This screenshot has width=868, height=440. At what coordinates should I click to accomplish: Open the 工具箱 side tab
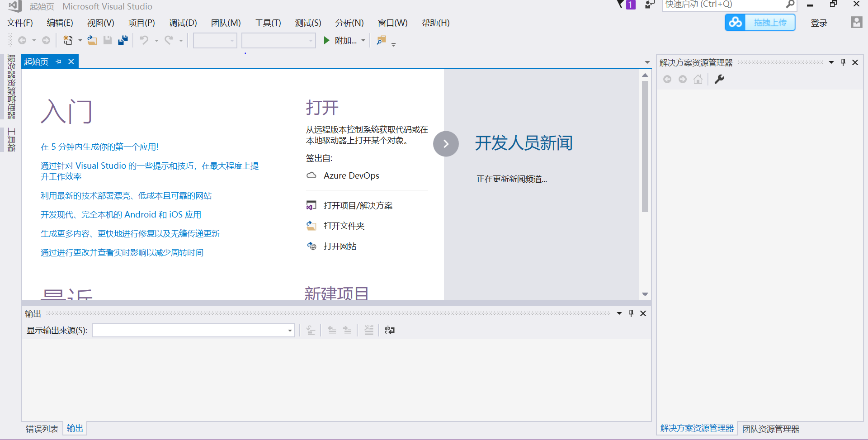click(11, 140)
